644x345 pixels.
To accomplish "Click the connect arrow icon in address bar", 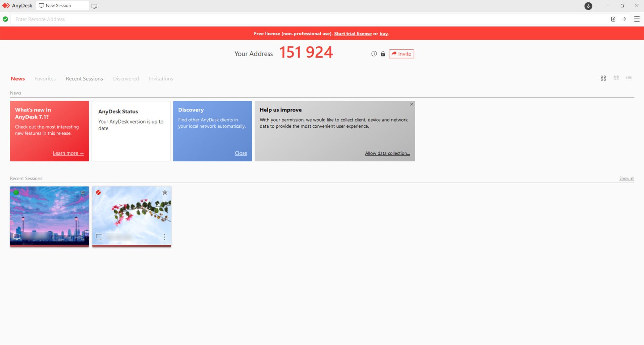I will coord(624,19).
